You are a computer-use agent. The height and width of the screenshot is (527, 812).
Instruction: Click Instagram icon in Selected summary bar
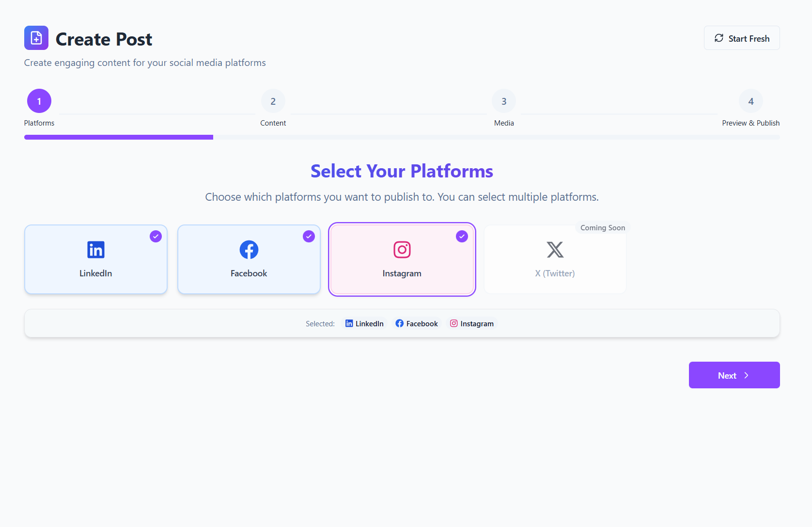[x=454, y=323]
